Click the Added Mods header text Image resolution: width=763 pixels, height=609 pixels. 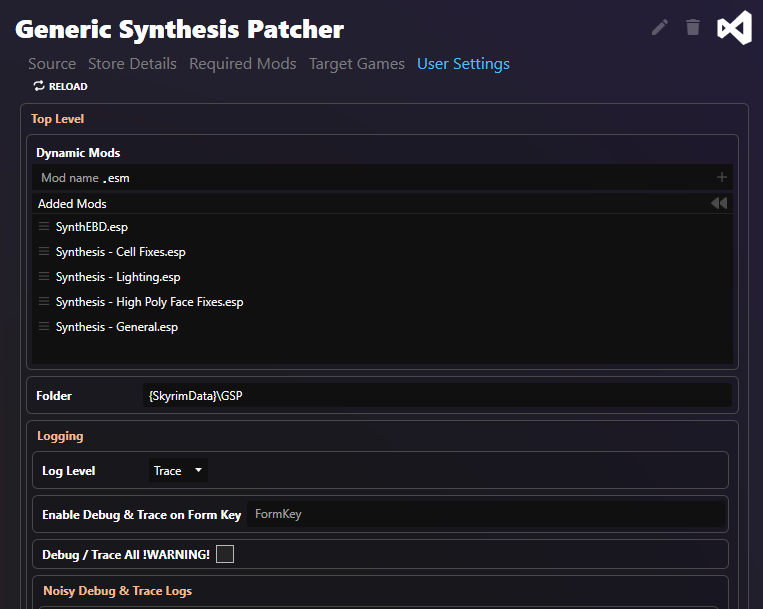(72, 204)
